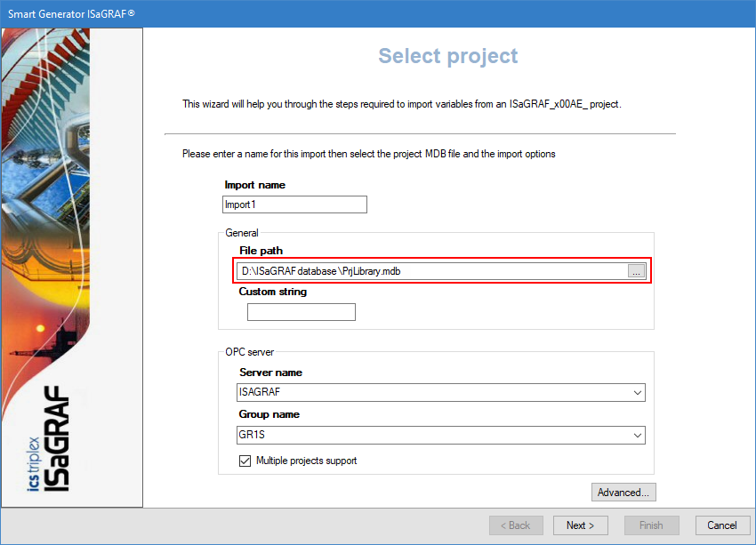Viewport: 756px width, 545px height.
Task: Focus the Import name field containing Import1
Action: pyautogui.click(x=294, y=204)
